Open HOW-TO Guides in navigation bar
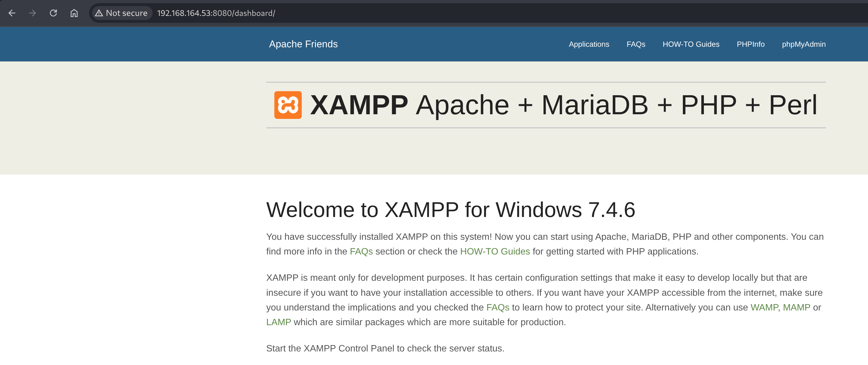The height and width of the screenshot is (365, 868). coord(691,44)
